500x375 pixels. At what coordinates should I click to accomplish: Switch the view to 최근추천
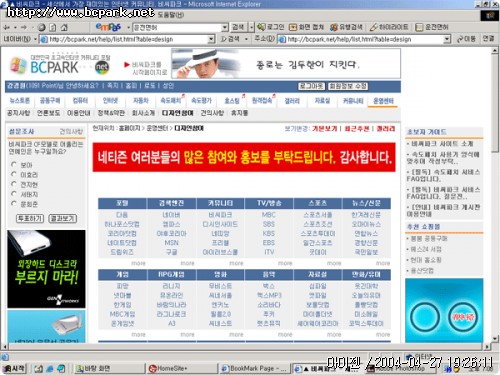pos(357,129)
